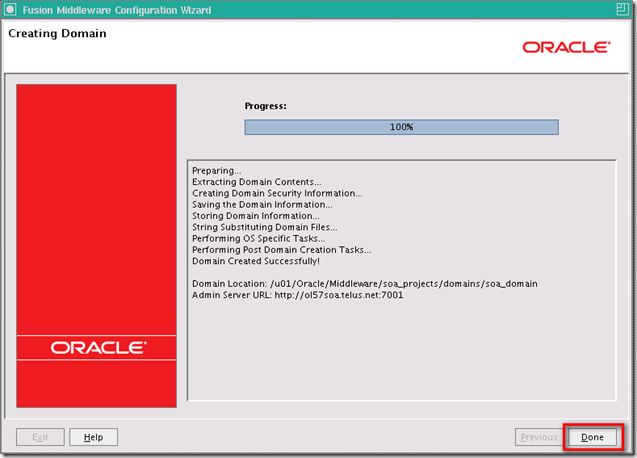The image size is (637, 458).
Task: Select the 'Extracting Domain Contents...' line
Action: [256, 182]
